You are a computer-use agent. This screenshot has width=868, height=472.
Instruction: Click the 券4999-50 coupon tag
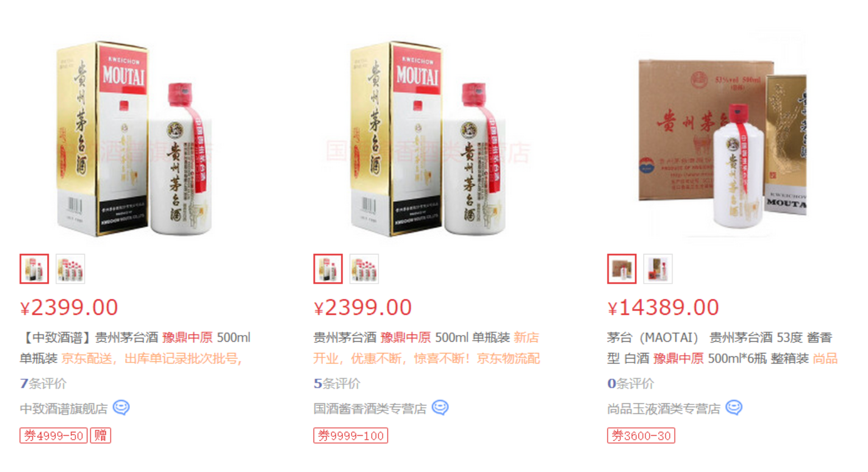[x=54, y=436]
